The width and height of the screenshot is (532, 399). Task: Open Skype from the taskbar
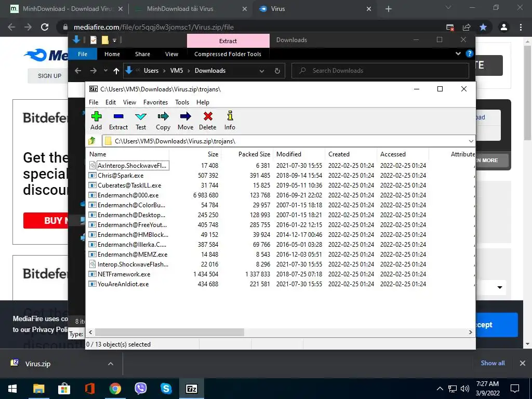coord(166,389)
